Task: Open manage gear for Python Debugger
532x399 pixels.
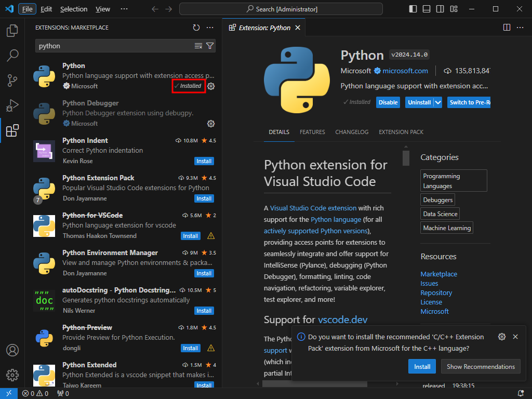Action: click(x=211, y=124)
